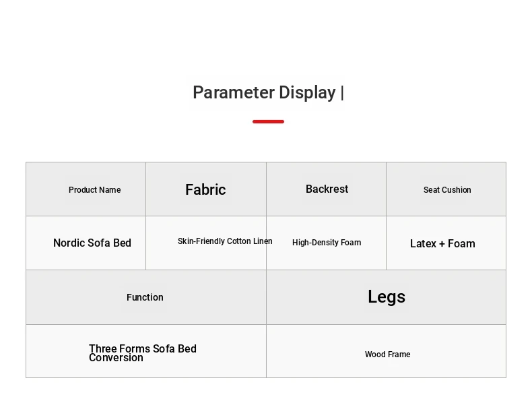The height and width of the screenshot is (399, 532).
Task: Select the Backrest header cell
Action: point(326,189)
